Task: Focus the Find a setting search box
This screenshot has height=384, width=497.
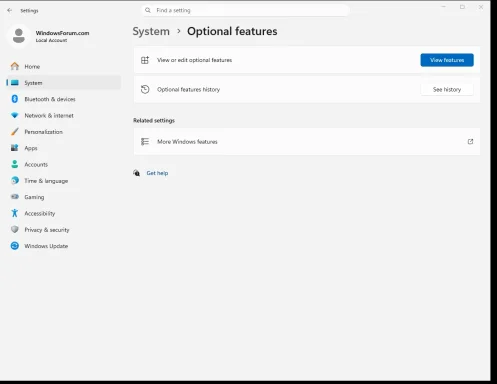Action: point(245,10)
